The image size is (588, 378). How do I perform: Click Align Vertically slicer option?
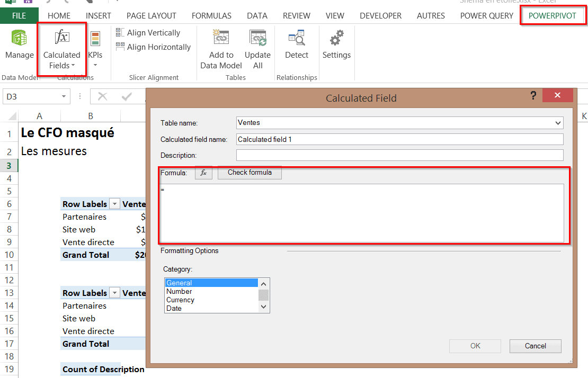(x=148, y=33)
